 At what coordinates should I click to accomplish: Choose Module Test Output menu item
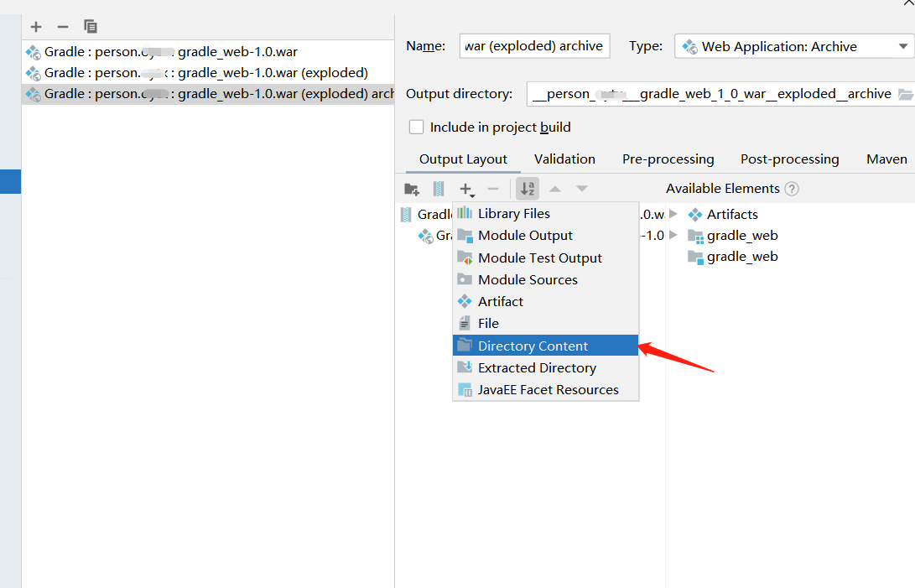tap(546, 258)
